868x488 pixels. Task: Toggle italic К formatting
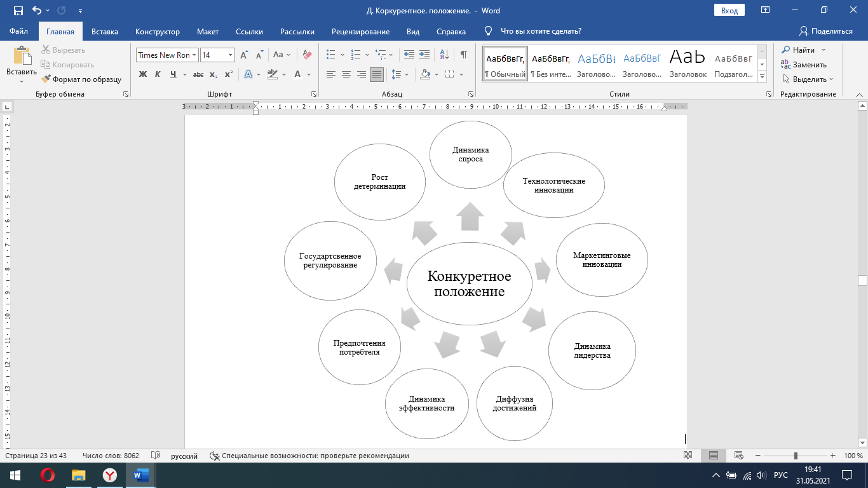point(158,74)
